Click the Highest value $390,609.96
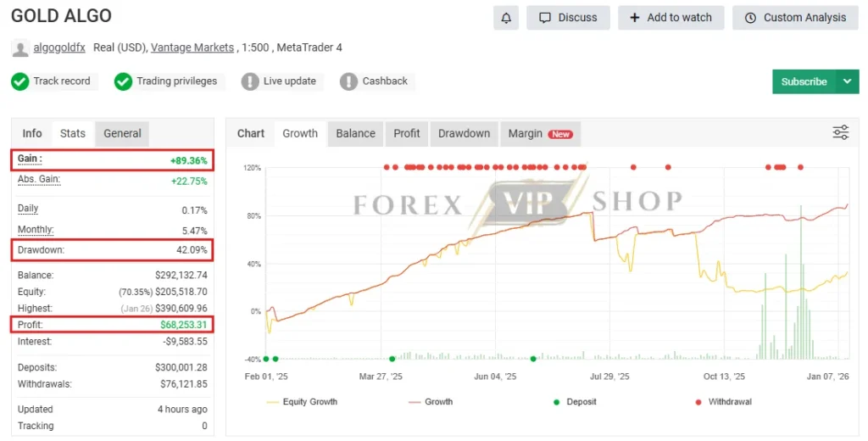The width and height of the screenshot is (868, 441). (181, 308)
